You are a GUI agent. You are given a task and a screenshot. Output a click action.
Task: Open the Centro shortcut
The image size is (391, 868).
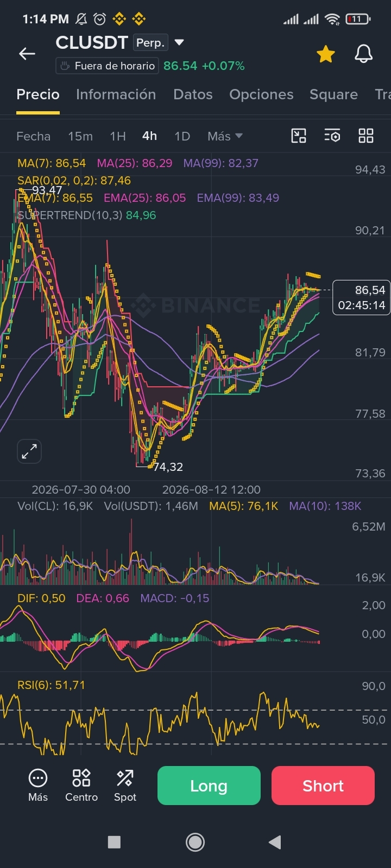(81, 785)
